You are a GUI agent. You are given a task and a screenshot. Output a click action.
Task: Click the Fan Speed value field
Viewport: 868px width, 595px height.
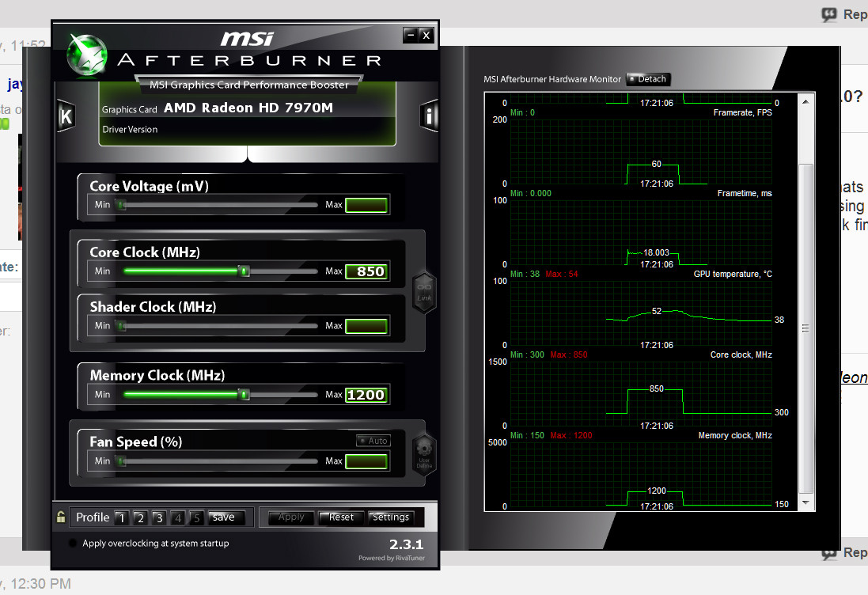(x=366, y=461)
